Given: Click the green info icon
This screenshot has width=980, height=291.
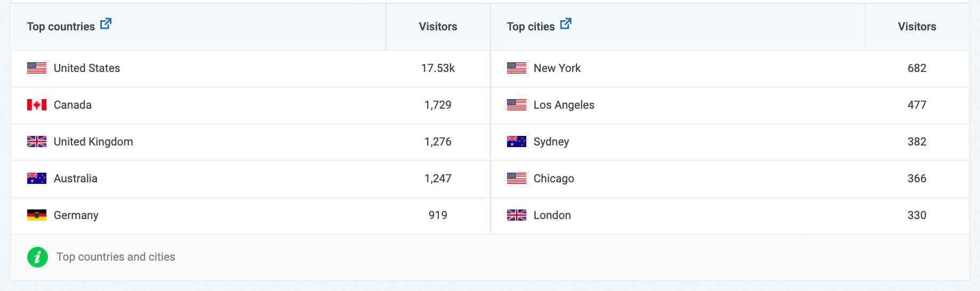Looking at the screenshot, I should [x=37, y=257].
